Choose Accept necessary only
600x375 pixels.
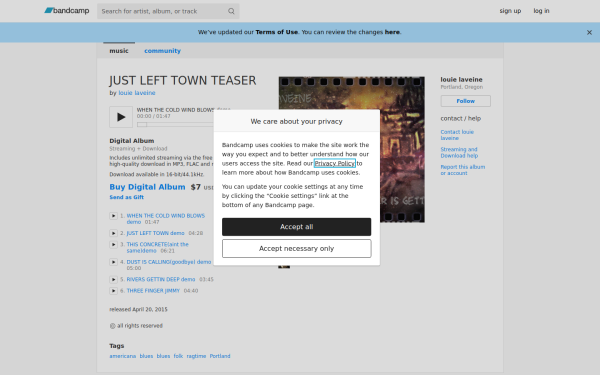point(297,249)
